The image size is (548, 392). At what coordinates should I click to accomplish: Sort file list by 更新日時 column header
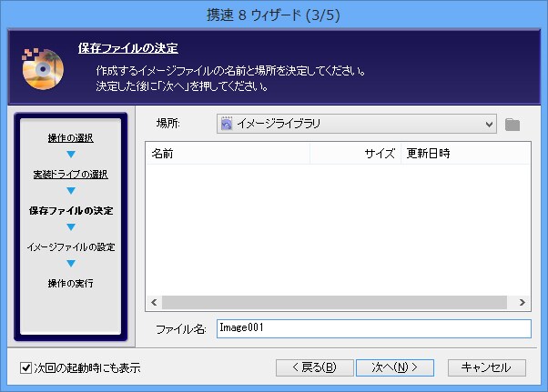[465, 153]
